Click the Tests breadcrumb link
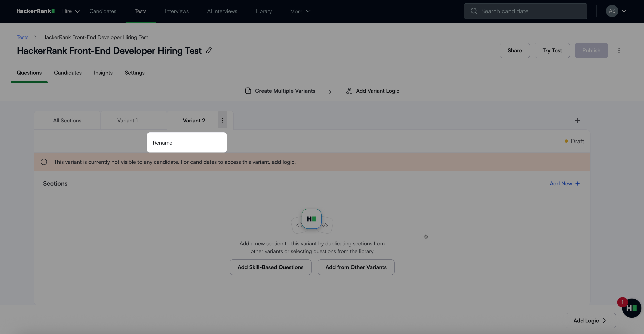The height and width of the screenshot is (334, 644). tap(22, 37)
